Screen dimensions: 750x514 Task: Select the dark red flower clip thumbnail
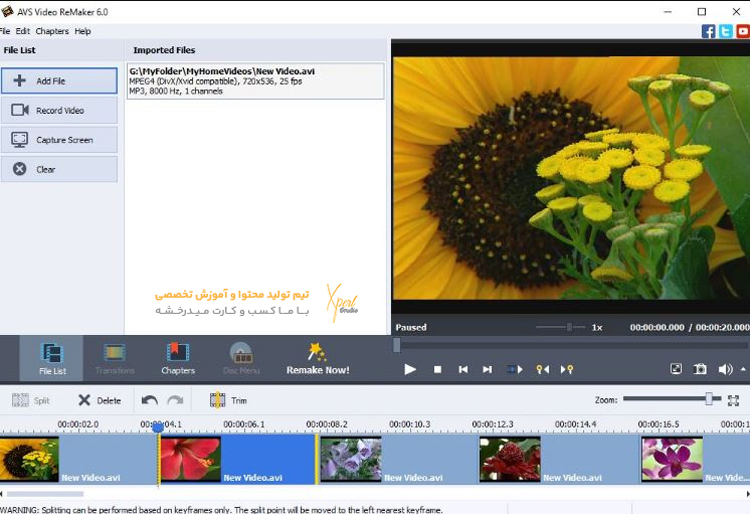pyautogui.click(x=510, y=459)
